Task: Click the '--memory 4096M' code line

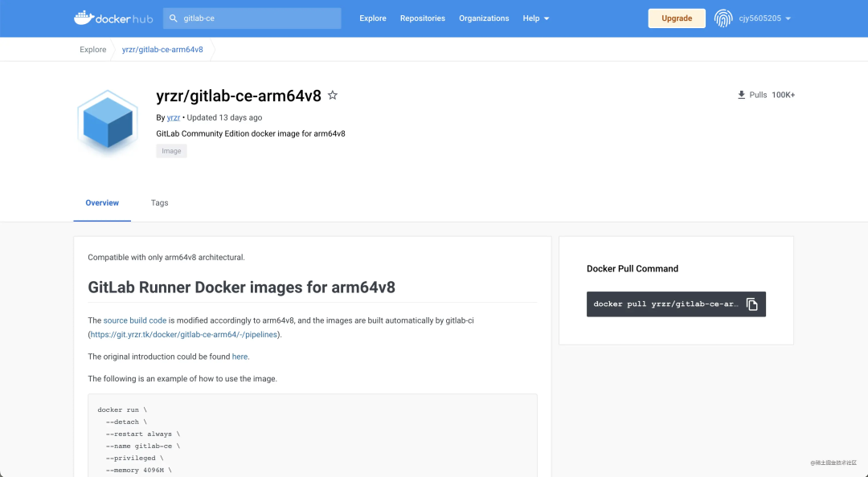Action: [x=139, y=471]
